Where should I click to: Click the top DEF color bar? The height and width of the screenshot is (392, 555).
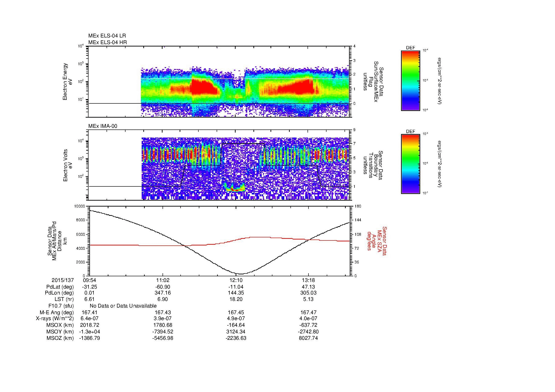pos(410,80)
